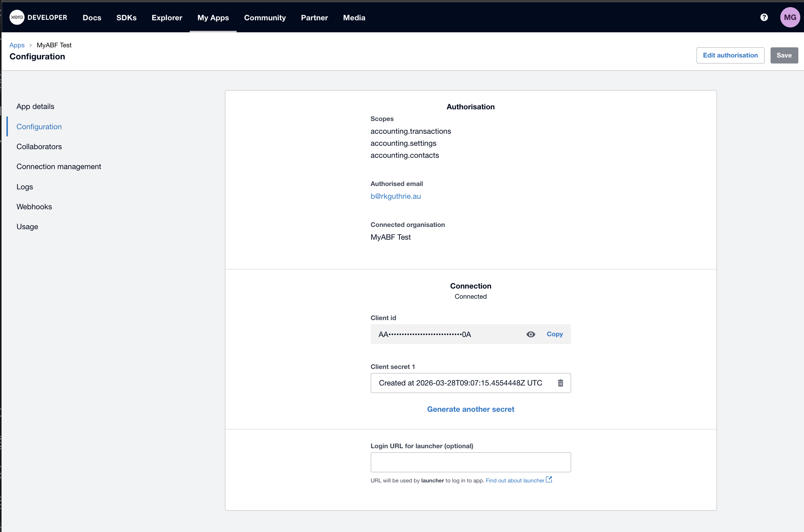
Task: Reveal the Client id with eye icon
Action: click(x=530, y=334)
